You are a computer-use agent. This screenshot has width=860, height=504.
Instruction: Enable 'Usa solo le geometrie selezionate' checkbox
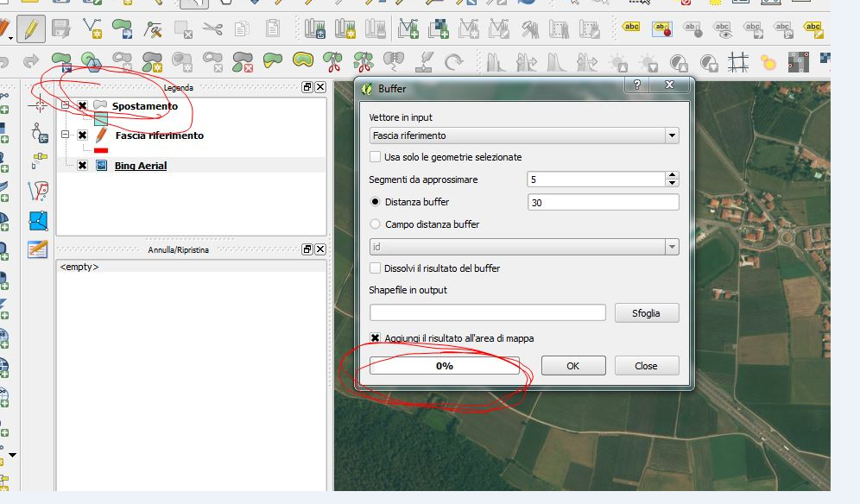pyautogui.click(x=375, y=157)
